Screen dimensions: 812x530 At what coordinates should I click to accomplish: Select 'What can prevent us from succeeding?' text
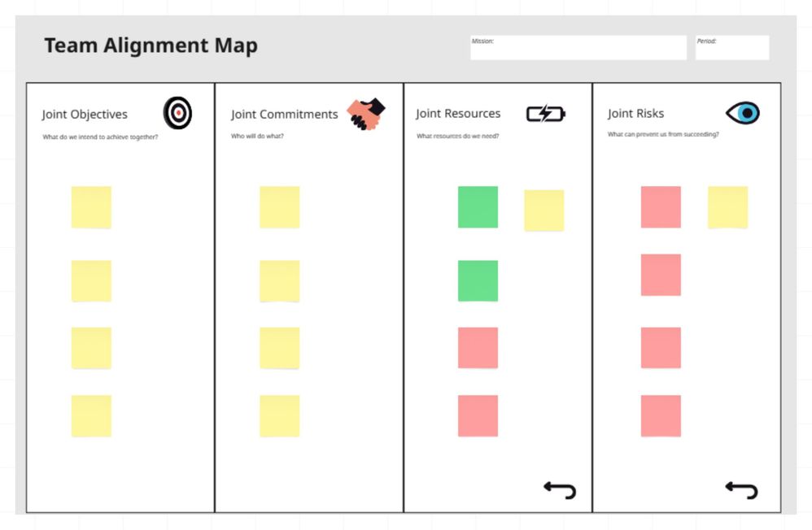coord(663,134)
